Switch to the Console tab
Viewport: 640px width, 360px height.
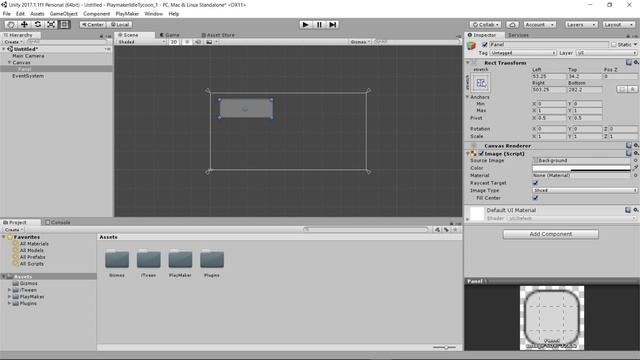pyautogui.click(x=58, y=222)
